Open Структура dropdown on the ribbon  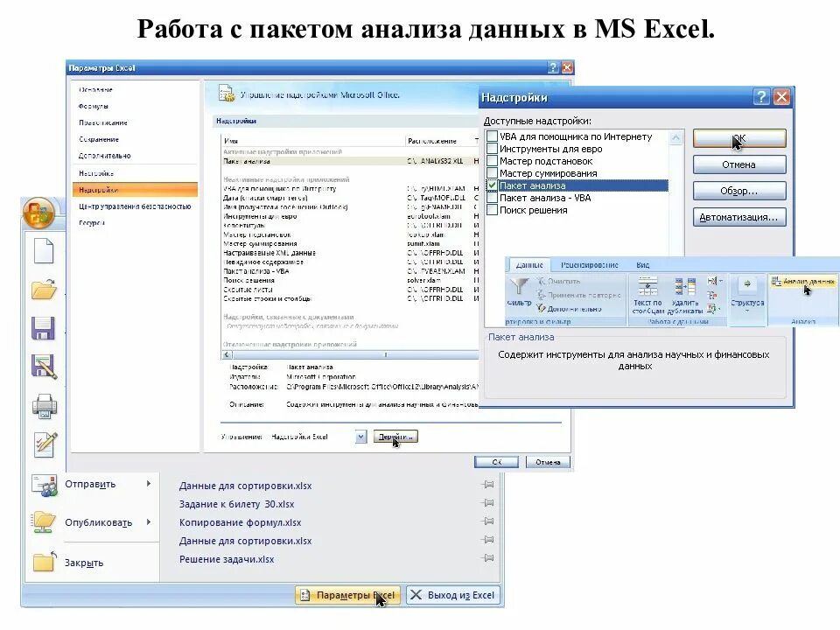click(x=746, y=296)
